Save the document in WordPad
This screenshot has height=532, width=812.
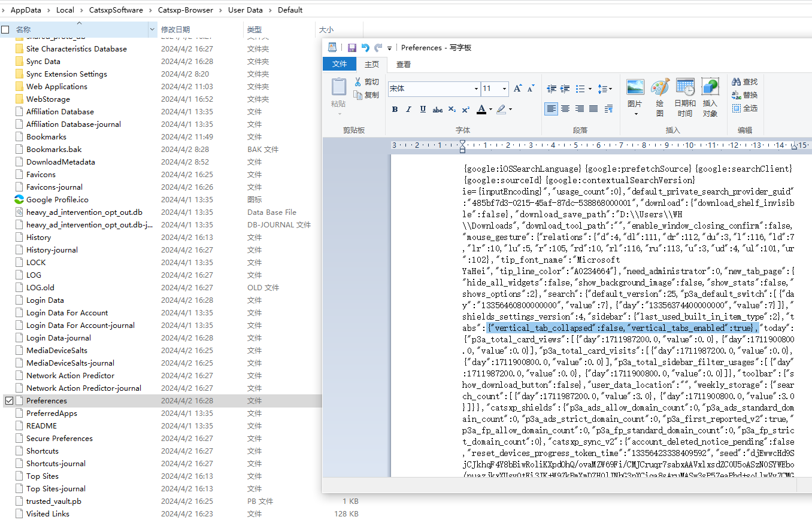pos(352,47)
